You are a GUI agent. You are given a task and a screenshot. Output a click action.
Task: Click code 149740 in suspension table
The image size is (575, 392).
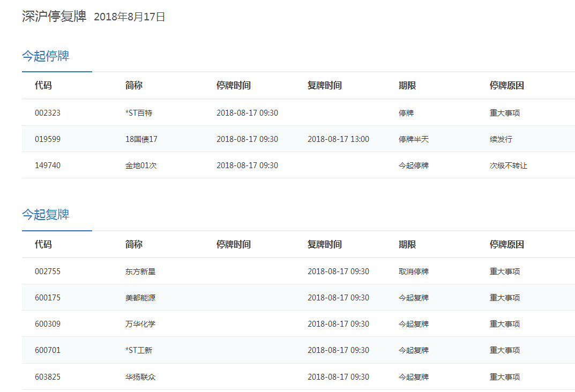48,165
